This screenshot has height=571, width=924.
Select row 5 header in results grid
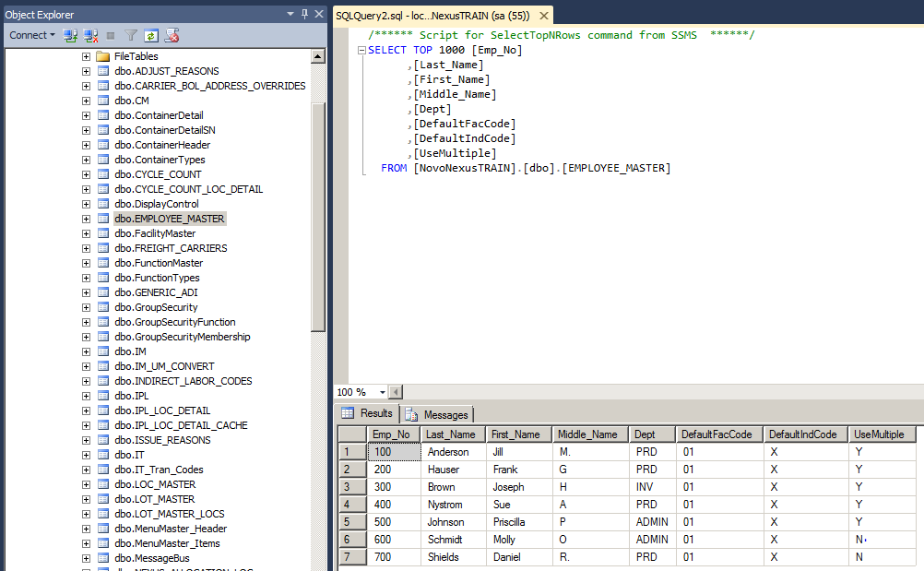[x=351, y=522]
